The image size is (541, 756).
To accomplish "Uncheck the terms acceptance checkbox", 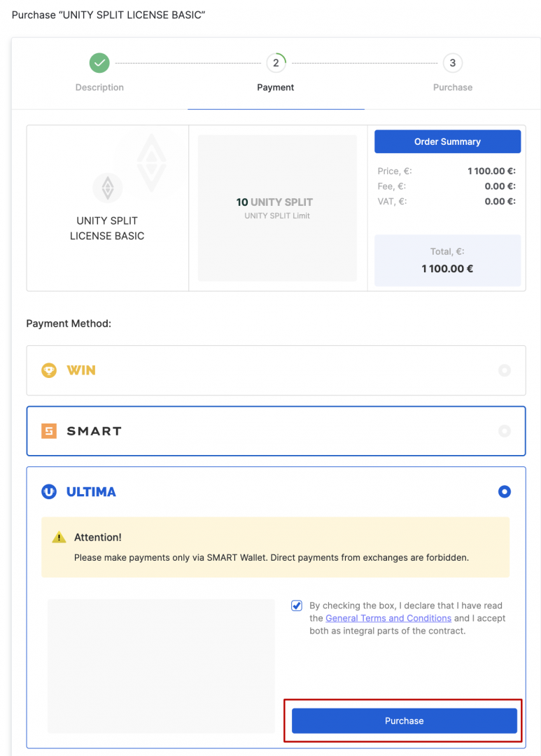I will point(297,605).
